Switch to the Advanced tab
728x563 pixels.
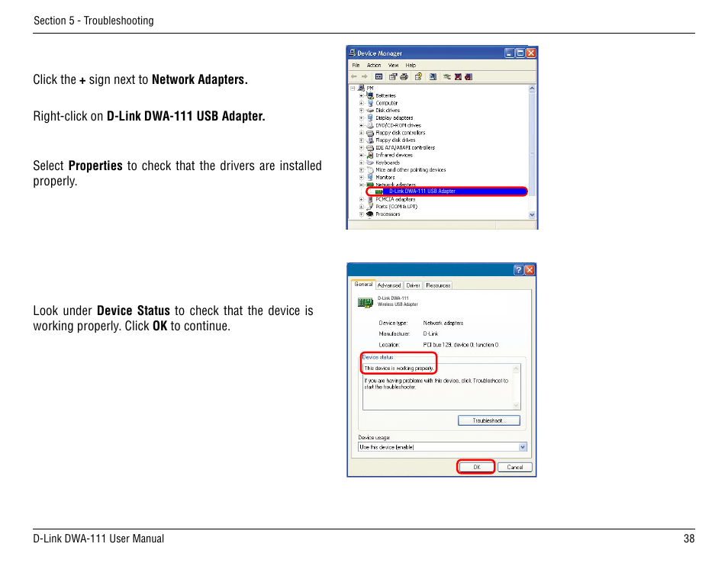(389, 285)
